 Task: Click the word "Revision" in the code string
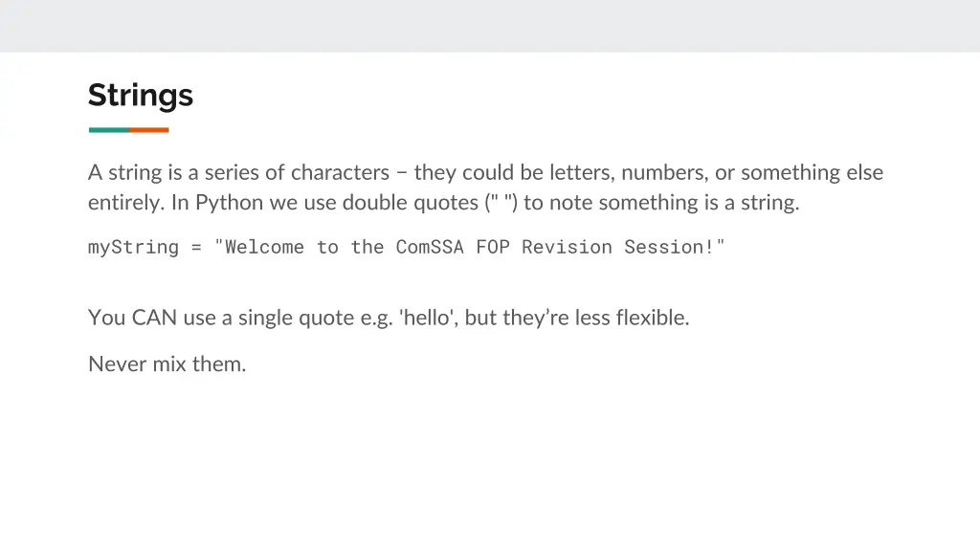567,247
